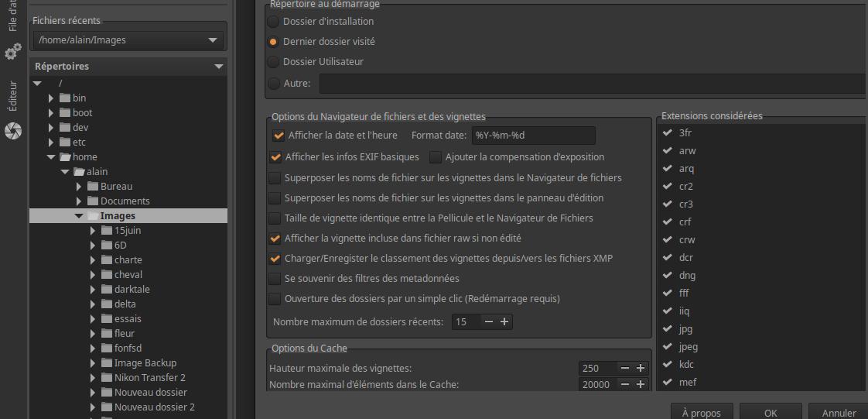Viewport: 868px width, 419px height.
Task: Toggle Afficher la date et l'heure checkbox
Action: coord(279,136)
